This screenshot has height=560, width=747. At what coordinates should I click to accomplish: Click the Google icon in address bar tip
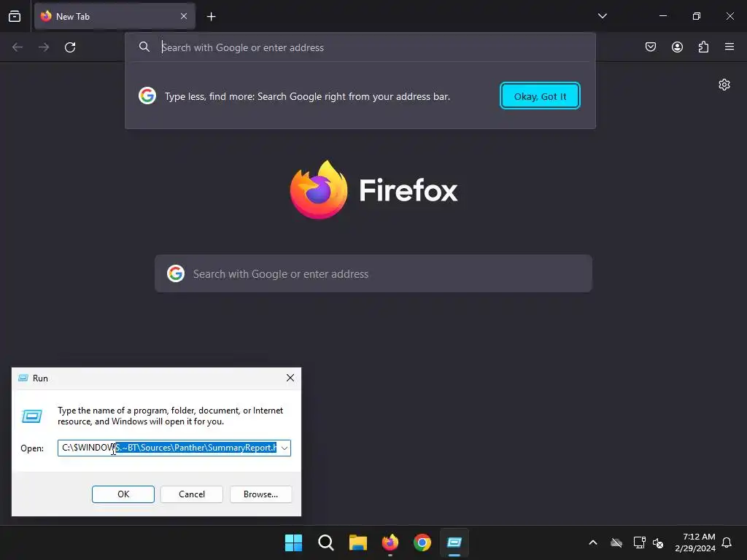pos(147,96)
